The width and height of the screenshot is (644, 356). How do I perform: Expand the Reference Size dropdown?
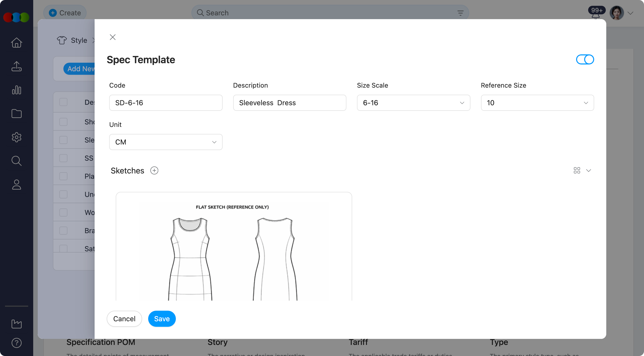[537, 103]
